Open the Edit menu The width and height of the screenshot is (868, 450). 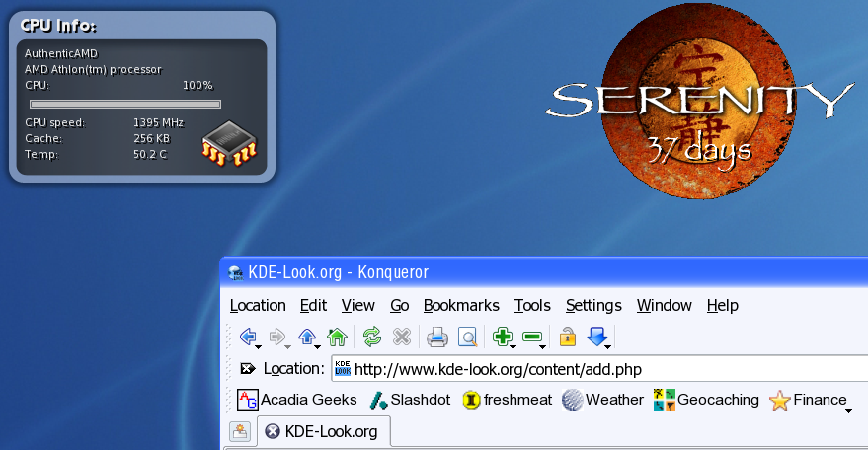[x=313, y=306]
